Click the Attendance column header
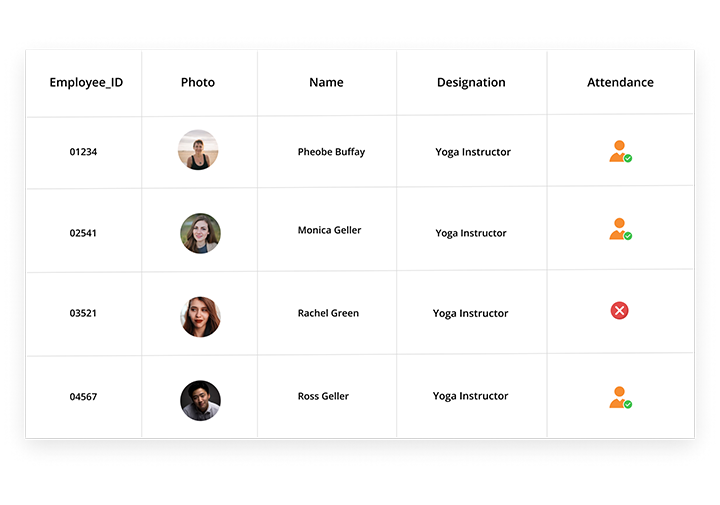720x505 pixels. pos(620,82)
